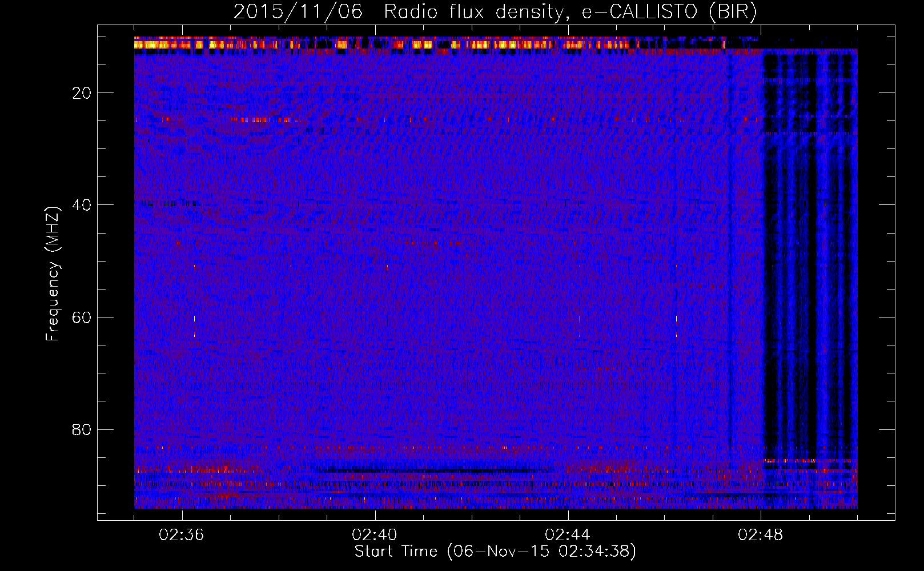
Task: Click the '02:36' time tick label
Action: 182,535
